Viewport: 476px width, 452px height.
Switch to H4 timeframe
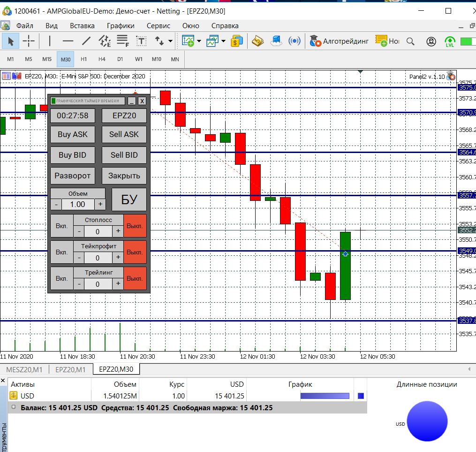(x=102, y=59)
